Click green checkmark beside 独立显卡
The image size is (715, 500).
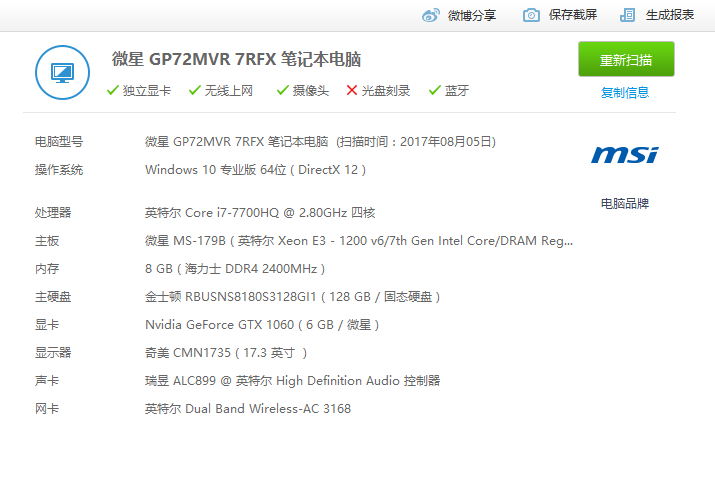(113, 90)
